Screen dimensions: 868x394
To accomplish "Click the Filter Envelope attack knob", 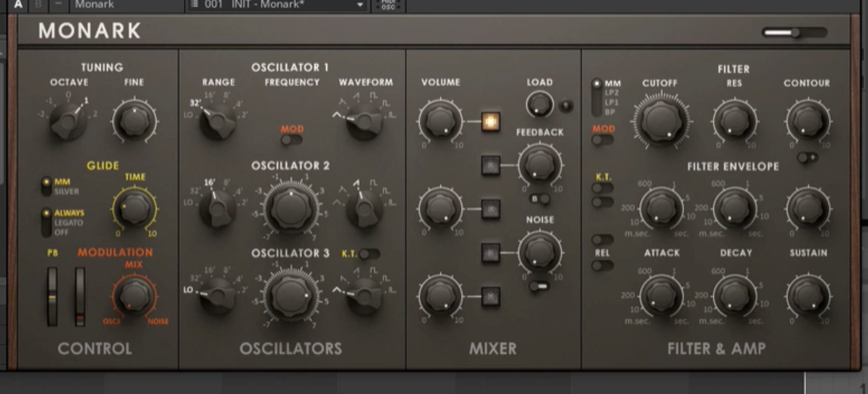I will click(x=661, y=209).
